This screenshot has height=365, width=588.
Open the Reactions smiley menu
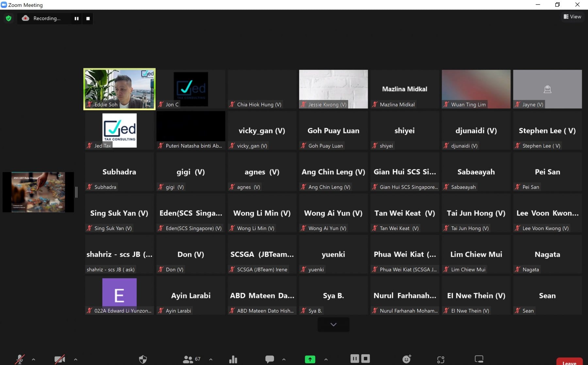click(x=406, y=359)
